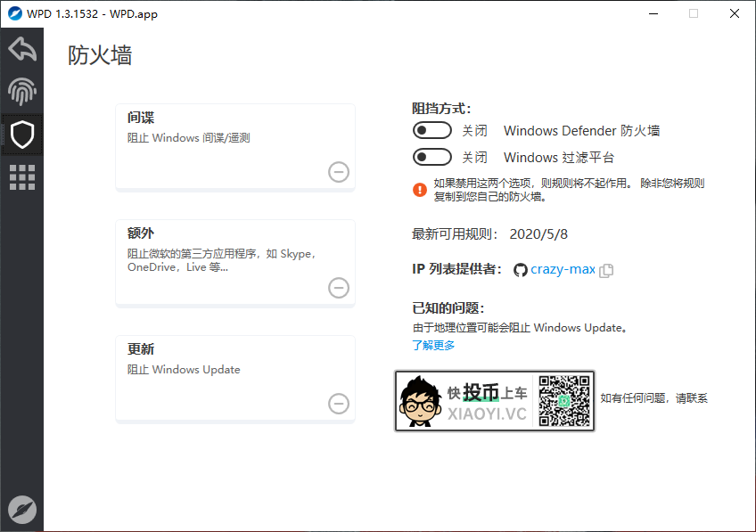
Task: Remove the 额外 rule via minus button
Action: [x=338, y=288]
